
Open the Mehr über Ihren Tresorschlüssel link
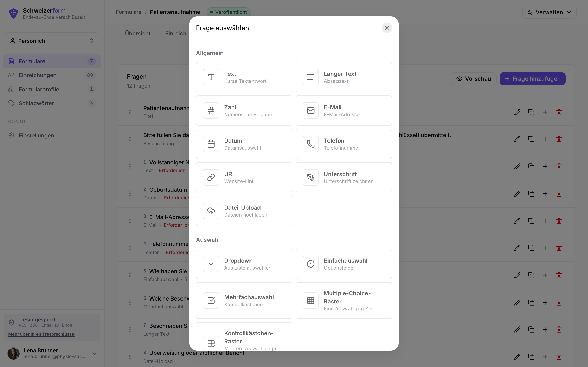(42, 334)
